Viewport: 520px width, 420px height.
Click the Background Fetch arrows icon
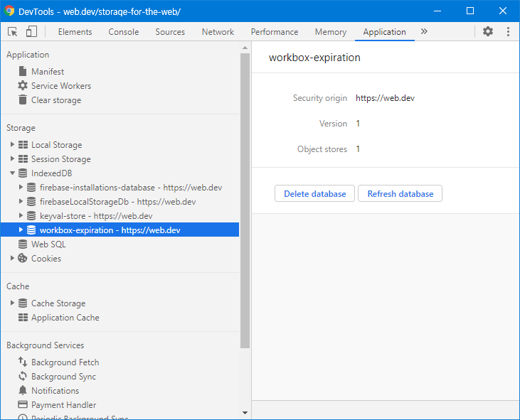(23, 362)
